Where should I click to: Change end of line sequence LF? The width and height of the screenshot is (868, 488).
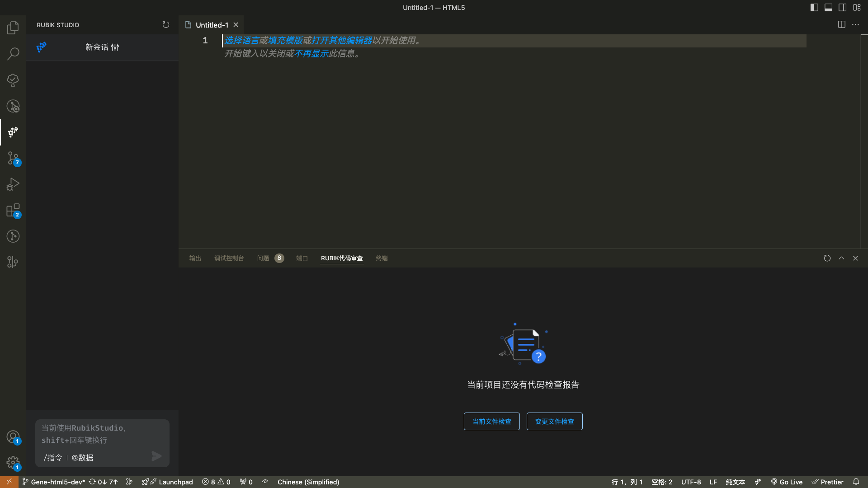713,482
